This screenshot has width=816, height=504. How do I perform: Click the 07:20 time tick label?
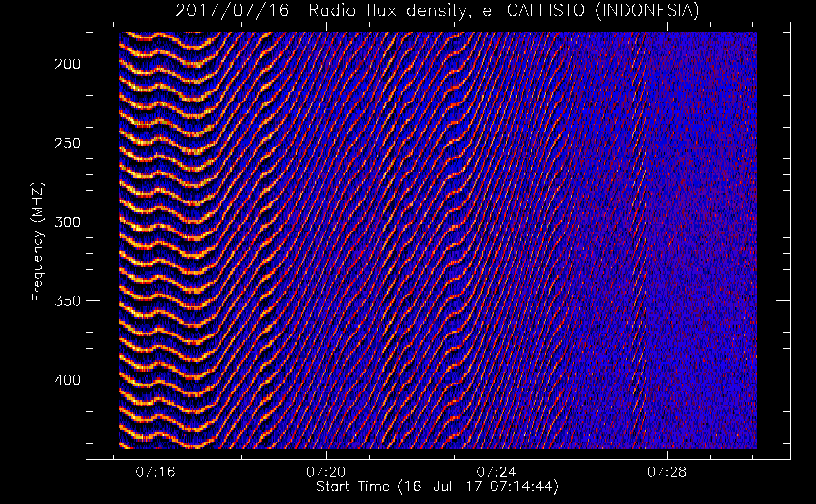[x=326, y=472]
